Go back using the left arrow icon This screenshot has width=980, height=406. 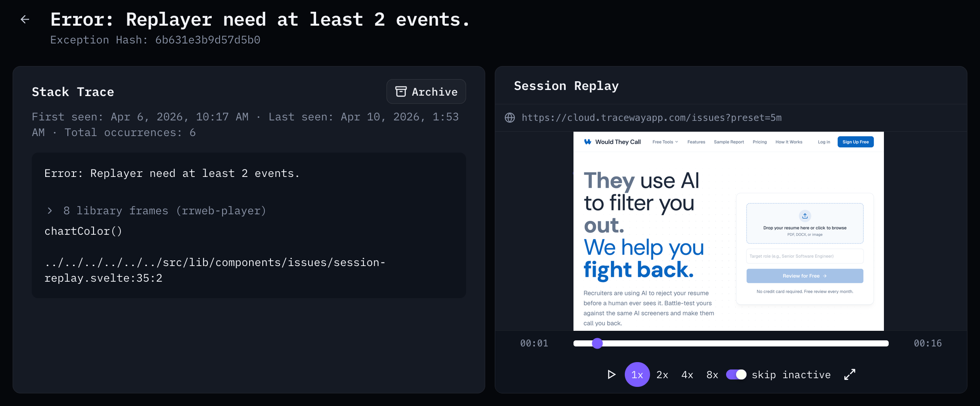coord(25,19)
